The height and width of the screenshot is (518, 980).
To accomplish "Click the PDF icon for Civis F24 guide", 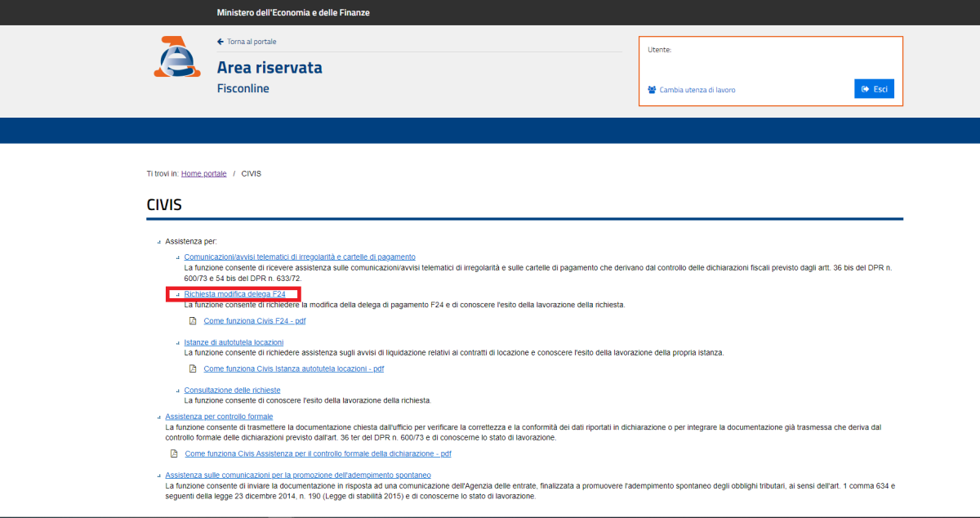I will tap(193, 321).
